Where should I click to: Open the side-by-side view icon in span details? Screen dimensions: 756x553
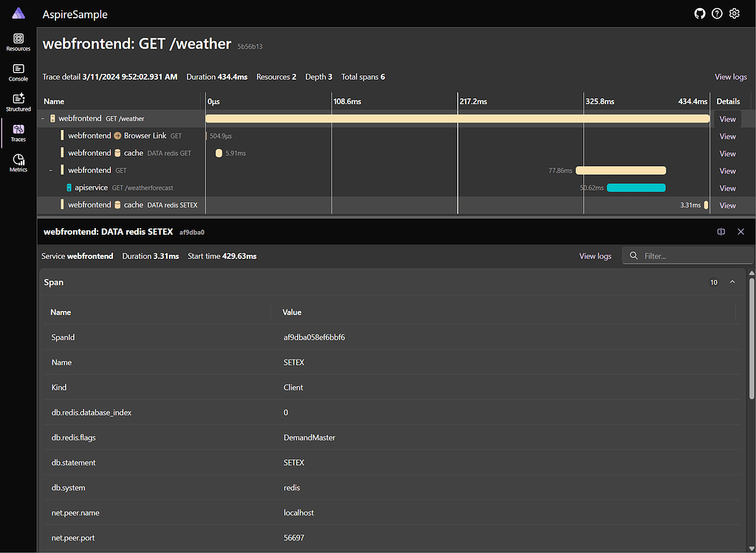coord(721,231)
